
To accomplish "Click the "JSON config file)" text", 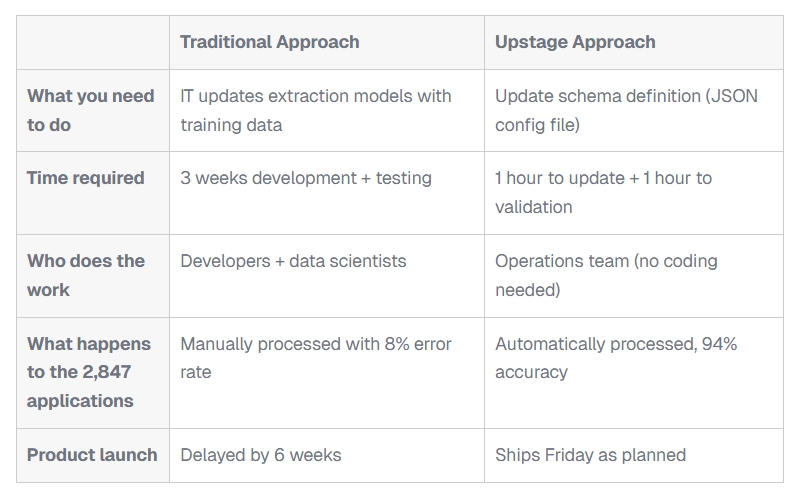I will coord(537,125).
